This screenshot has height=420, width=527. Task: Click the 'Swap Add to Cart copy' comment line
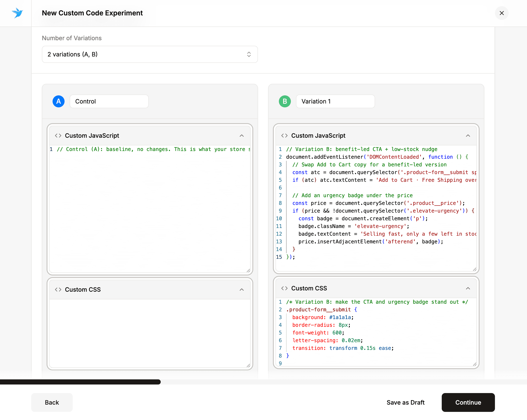(369, 165)
